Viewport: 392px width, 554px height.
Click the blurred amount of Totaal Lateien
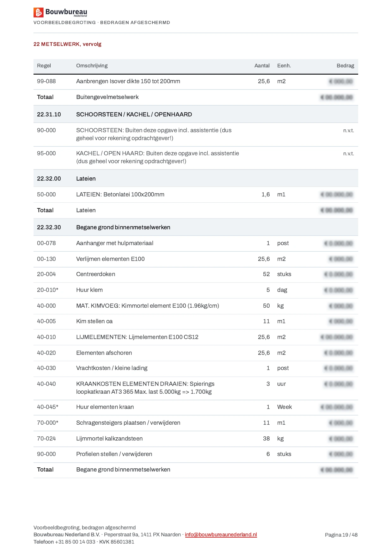(337, 210)
